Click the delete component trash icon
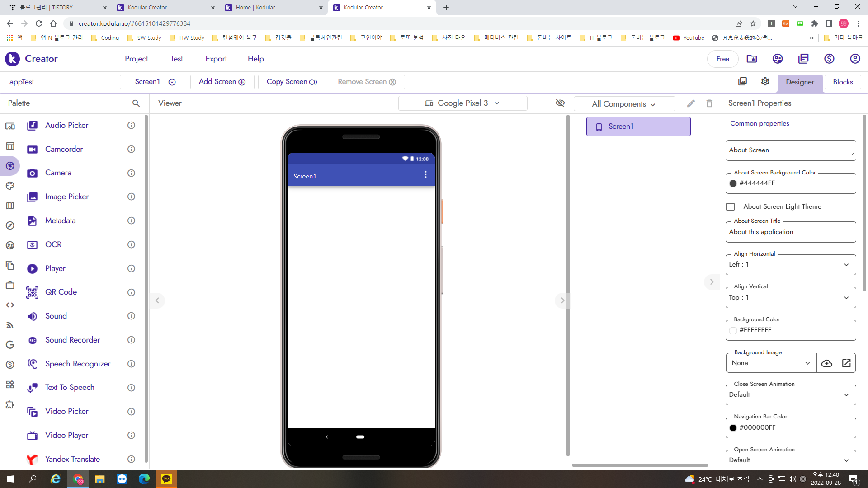 709,103
